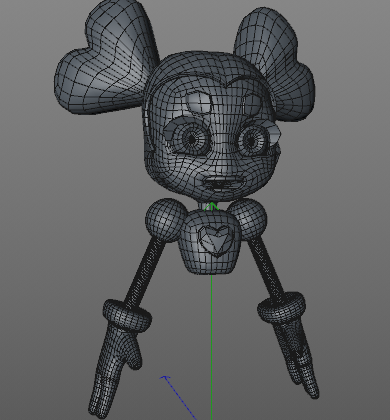Image resolution: width=390 pixels, height=420 pixels.
Task: Select the glove cuff ring on the viewport's right
Action: coord(281,307)
